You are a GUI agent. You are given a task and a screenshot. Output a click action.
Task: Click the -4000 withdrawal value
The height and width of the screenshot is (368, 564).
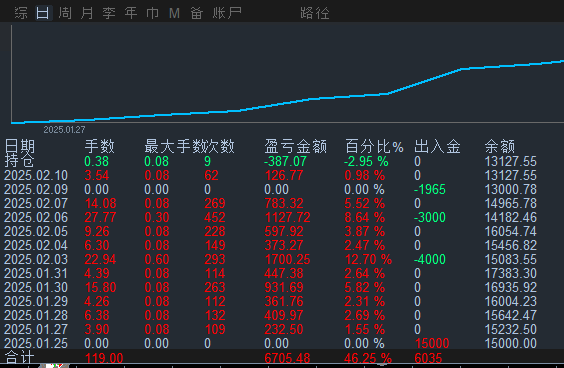430,260
